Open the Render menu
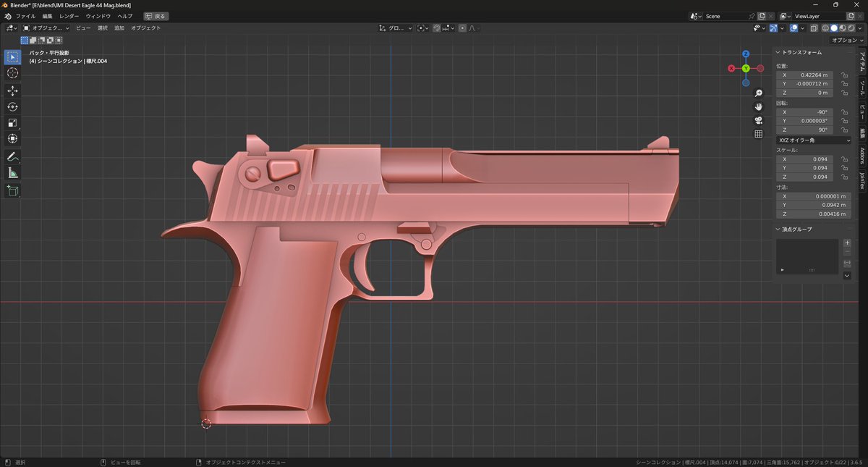 click(x=69, y=16)
